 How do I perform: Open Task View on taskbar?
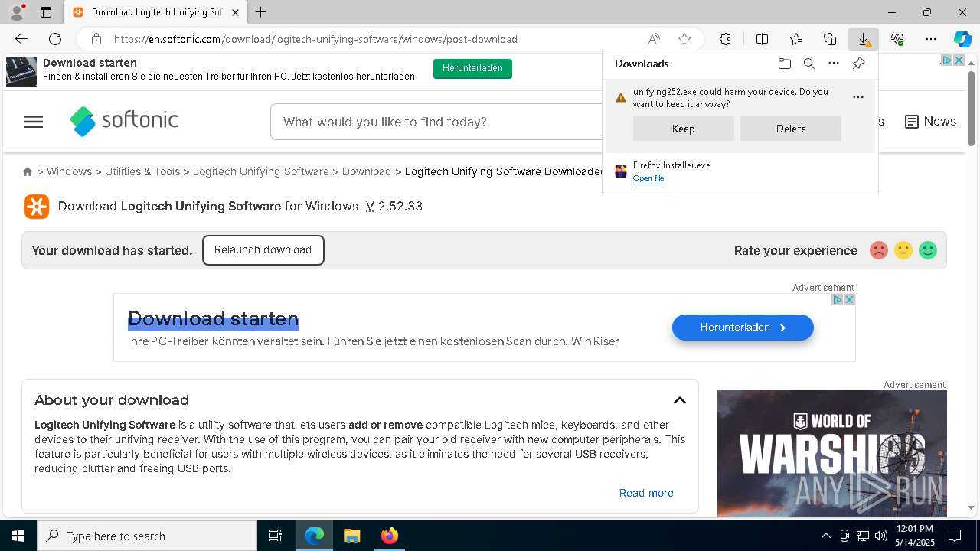tap(276, 536)
